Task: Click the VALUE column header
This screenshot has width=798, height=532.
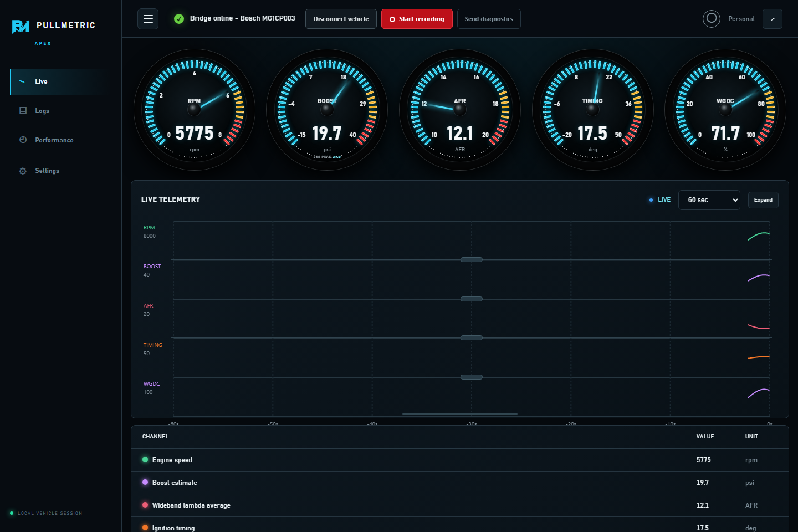Action: click(705, 437)
